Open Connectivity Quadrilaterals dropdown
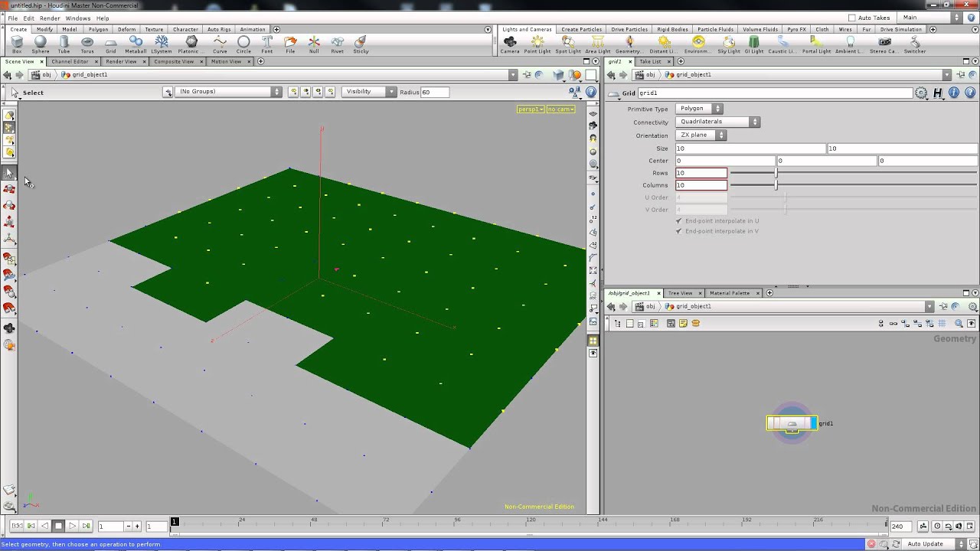The height and width of the screenshot is (551, 980). (717, 122)
